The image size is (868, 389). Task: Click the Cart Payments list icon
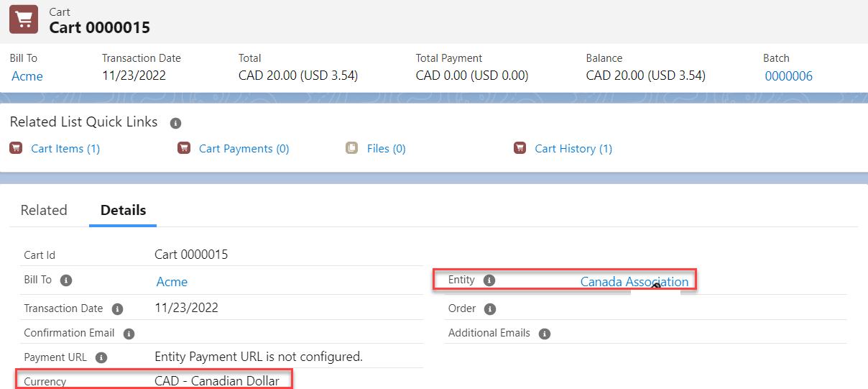click(x=184, y=148)
